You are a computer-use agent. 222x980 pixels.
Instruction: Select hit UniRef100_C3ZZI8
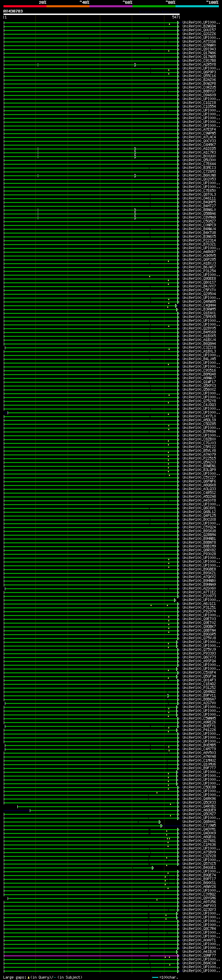click(199, 347)
